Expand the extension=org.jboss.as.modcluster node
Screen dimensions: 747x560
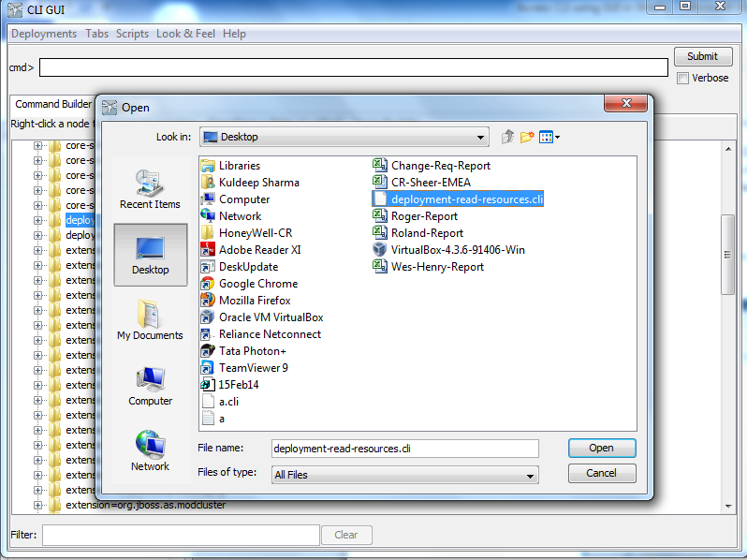37,505
